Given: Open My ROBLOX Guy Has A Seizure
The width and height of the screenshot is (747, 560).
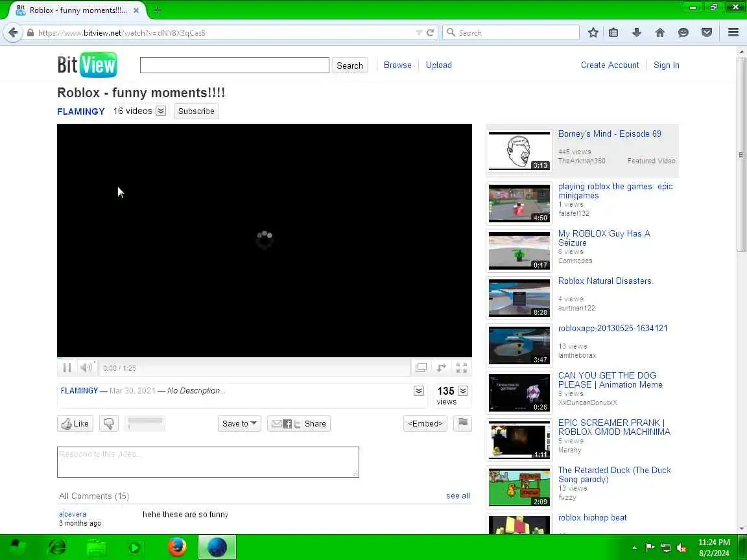Looking at the screenshot, I should [x=604, y=238].
